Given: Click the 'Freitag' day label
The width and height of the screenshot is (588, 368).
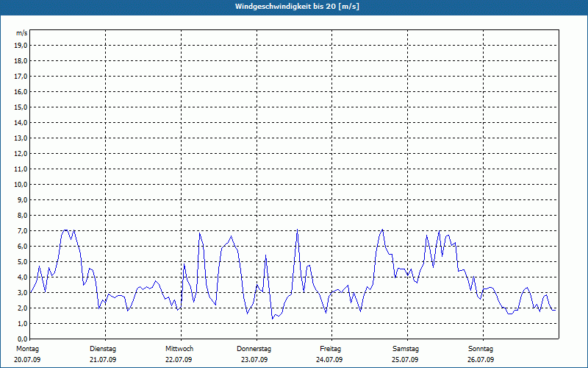Looking at the screenshot, I should pos(330,349).
